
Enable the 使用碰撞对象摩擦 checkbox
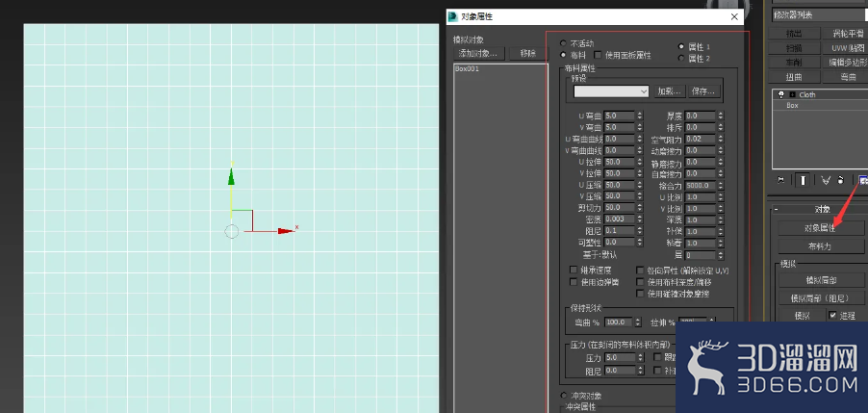(641, 294)
